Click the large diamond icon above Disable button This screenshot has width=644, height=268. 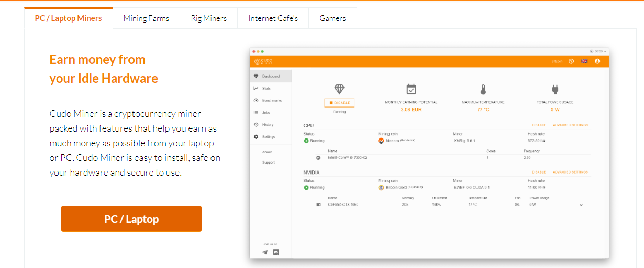pos(339,89)
